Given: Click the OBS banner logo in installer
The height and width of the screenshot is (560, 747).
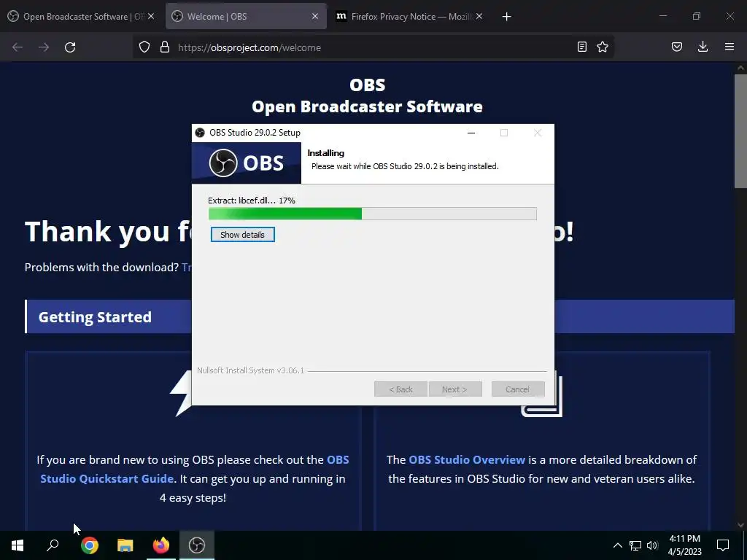Looking at the screenshot, I should click(247, 163).
